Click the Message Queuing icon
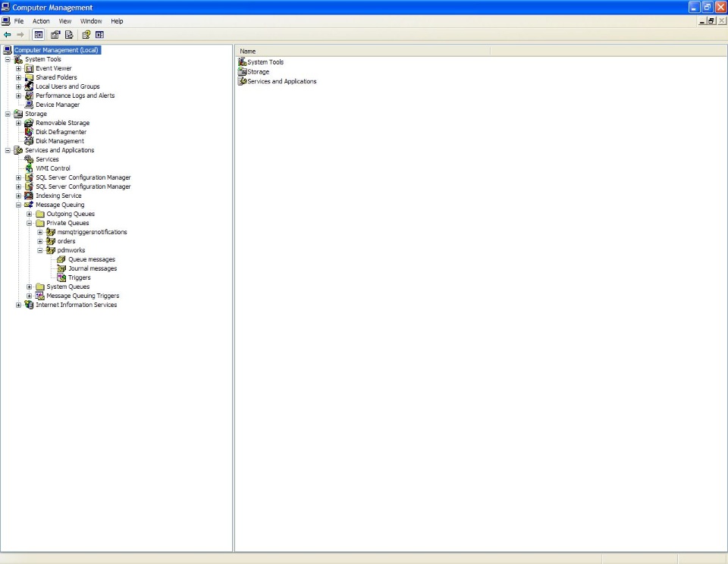The height and width of the screenshot is (564, 728). point(30,205)
